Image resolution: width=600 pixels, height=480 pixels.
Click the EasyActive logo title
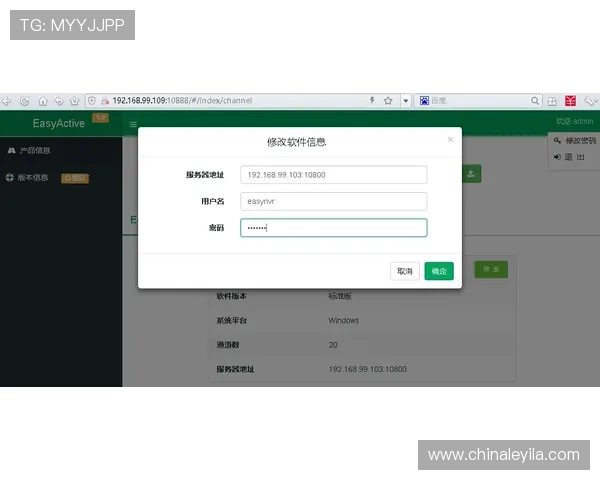[x=59, y=123]
